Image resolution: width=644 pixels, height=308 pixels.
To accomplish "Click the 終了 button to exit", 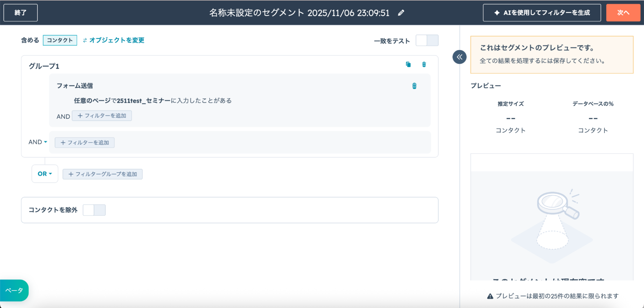I will pyautogui.click(x=21, y=13).
